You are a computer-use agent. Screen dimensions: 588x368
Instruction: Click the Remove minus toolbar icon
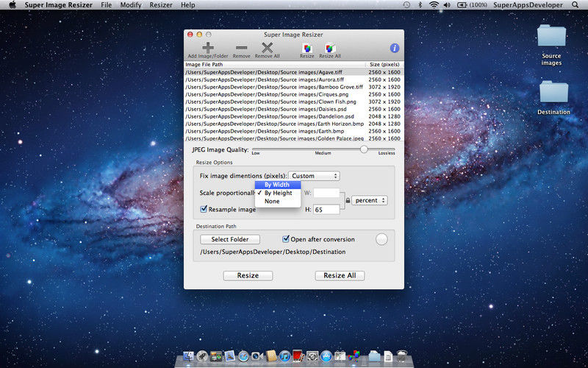[x=242, y=48]
